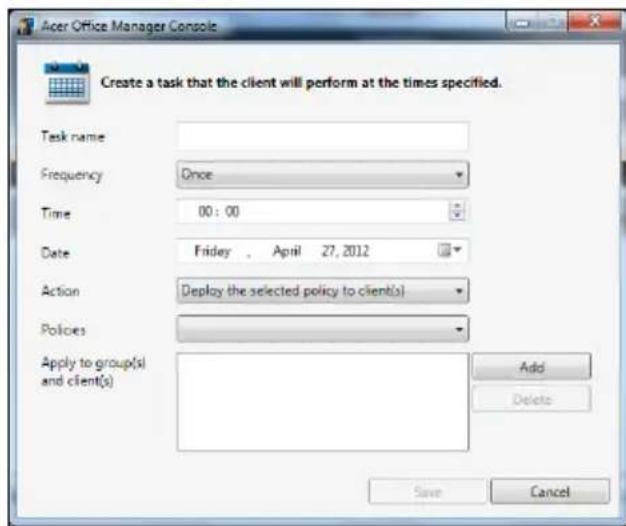Click the Add button for groups and clients
Screen dimensions: 626x526
click(532, 366)
